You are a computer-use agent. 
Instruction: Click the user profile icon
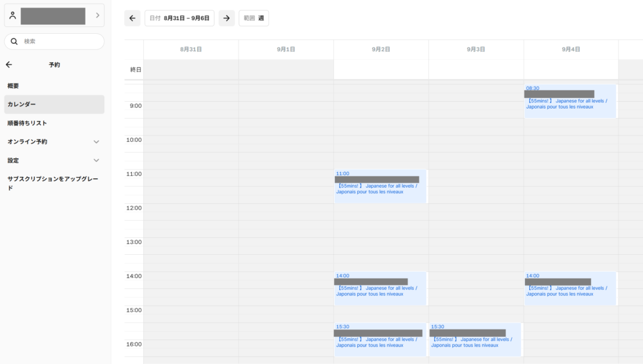click(x=13, y=15)
